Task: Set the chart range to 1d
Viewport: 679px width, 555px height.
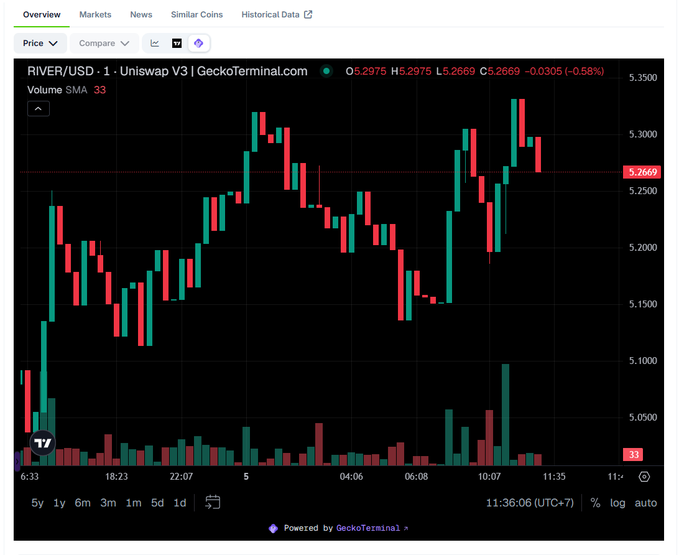Action: point(180,503)
